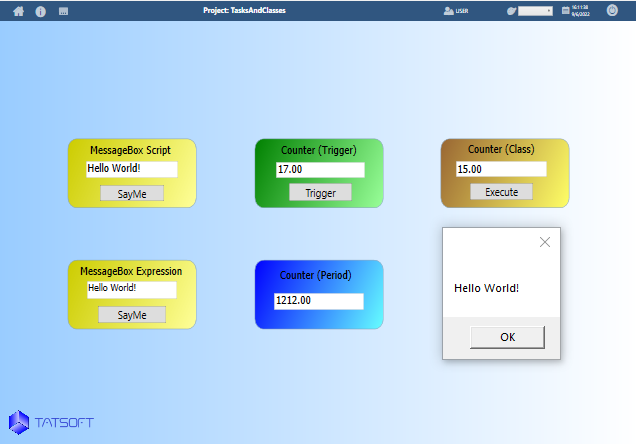
Task: Click the globe language icon
Action: pyautogui.click(x=511, y=11)
